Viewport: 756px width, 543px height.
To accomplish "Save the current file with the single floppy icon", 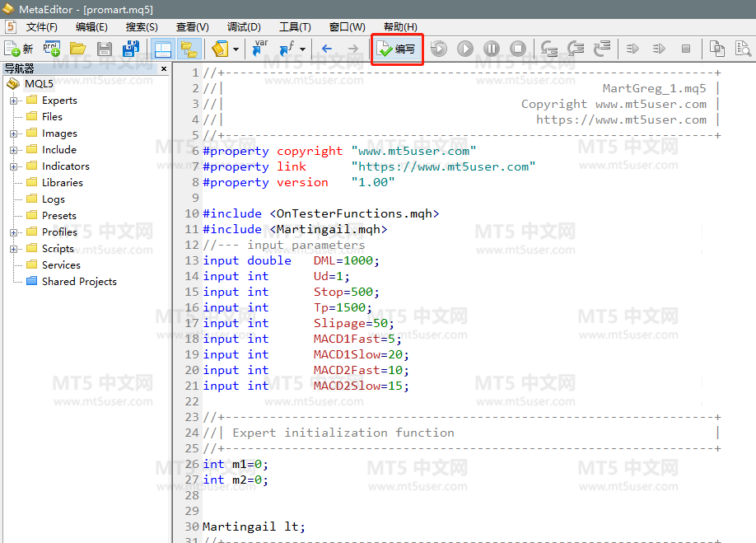I will coord(104,49).
